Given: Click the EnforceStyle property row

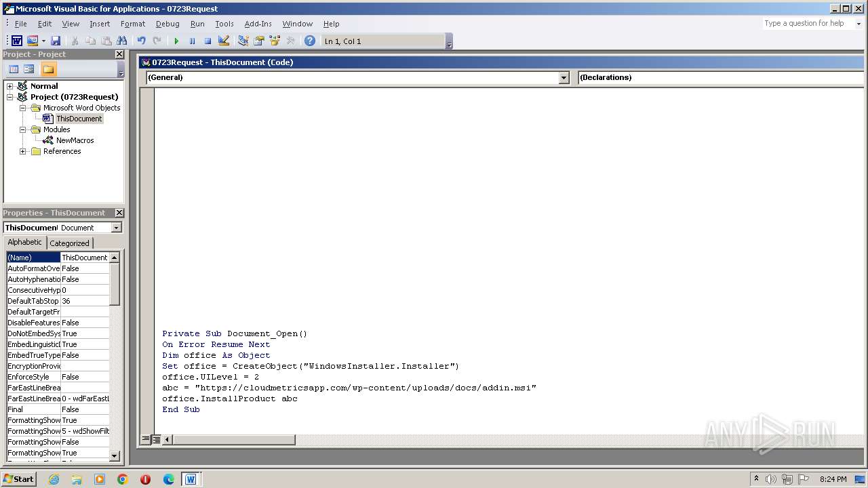Looking at the screenshot, I should pos(58,377).
